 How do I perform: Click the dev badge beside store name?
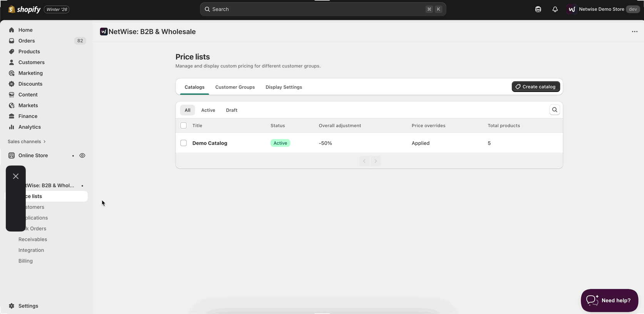633,9
